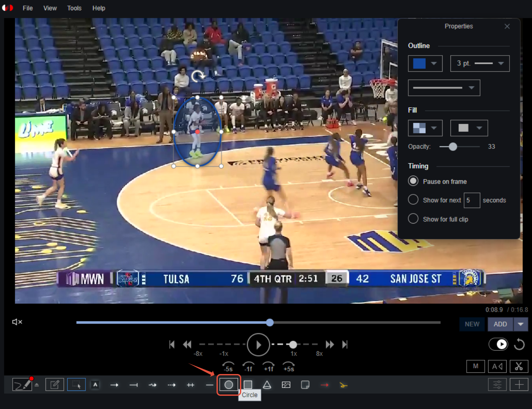This screenshot has width=532, height=409.
Task: Unmute the video audio
Action: coord(17,322)
